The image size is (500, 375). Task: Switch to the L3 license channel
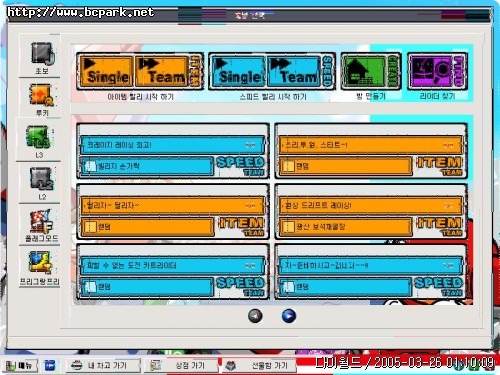click(x=39, y=137)
